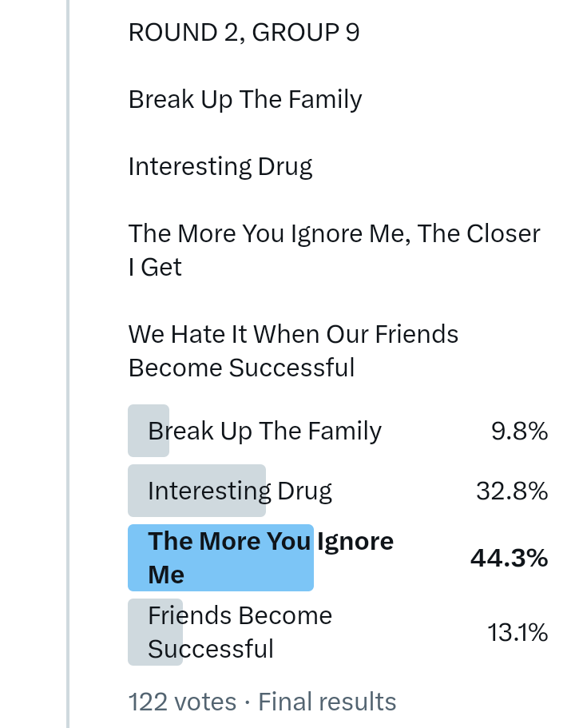The width and height of the screenshot is (575, 728).
Task: Click "The More You Ignore Me, The Closer" tweet line
Action: pos(334,233)
